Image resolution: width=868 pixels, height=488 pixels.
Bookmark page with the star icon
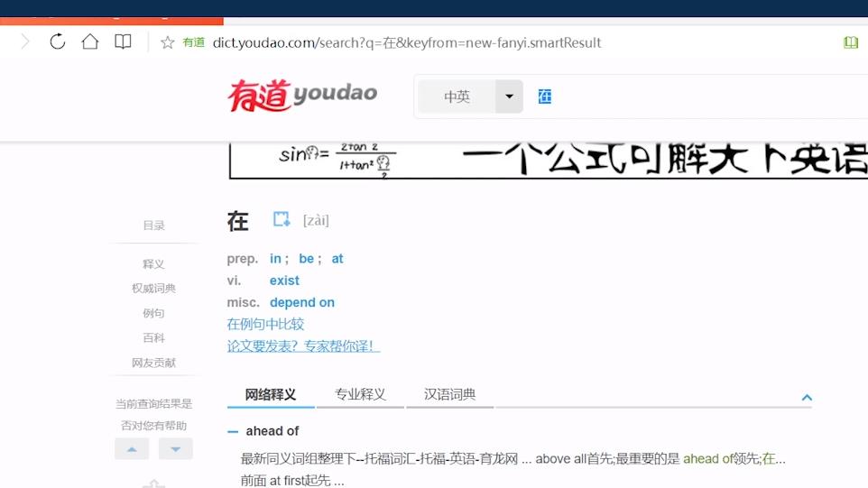pos(167,42)
